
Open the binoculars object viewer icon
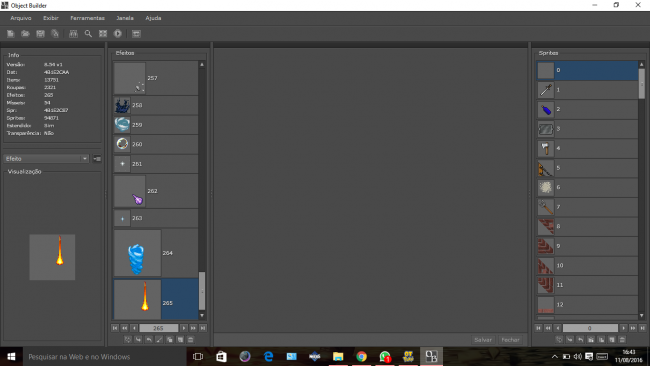(73, 34)
